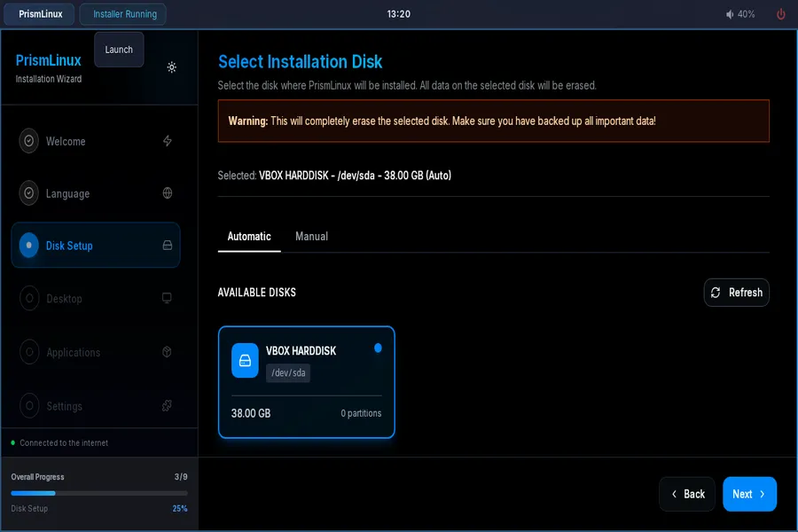Viewport: 798px width, 532px height.
Task: Switch to the Manual partitioning tab
Action: (312, 237)
